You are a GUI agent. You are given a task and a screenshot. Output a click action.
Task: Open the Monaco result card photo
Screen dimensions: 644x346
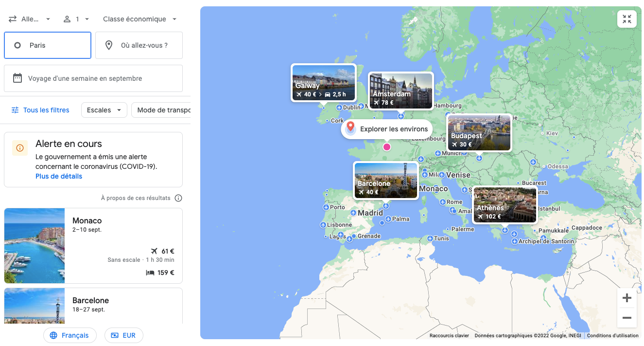pyautogui.click(x=35, y=246)
